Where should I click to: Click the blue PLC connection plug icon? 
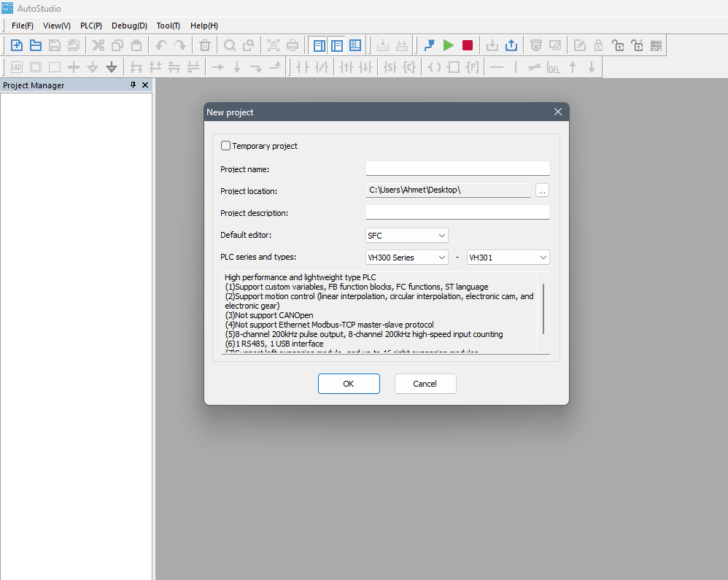(429, 45)
